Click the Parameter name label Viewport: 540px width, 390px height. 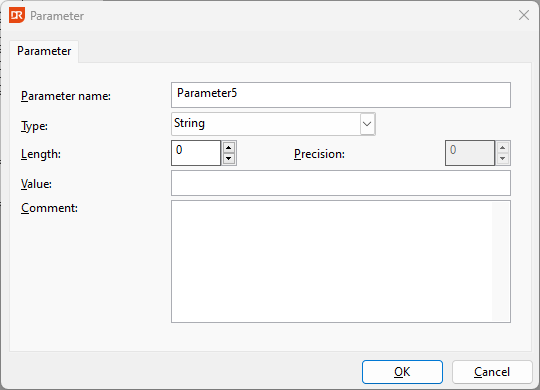(x=66, y=96)
